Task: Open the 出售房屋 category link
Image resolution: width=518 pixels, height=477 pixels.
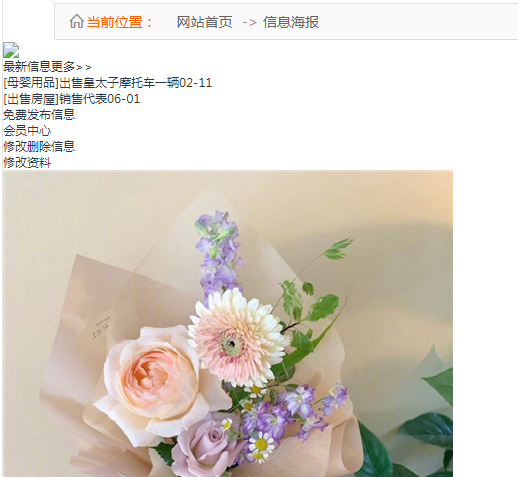Action: point(31,99)
